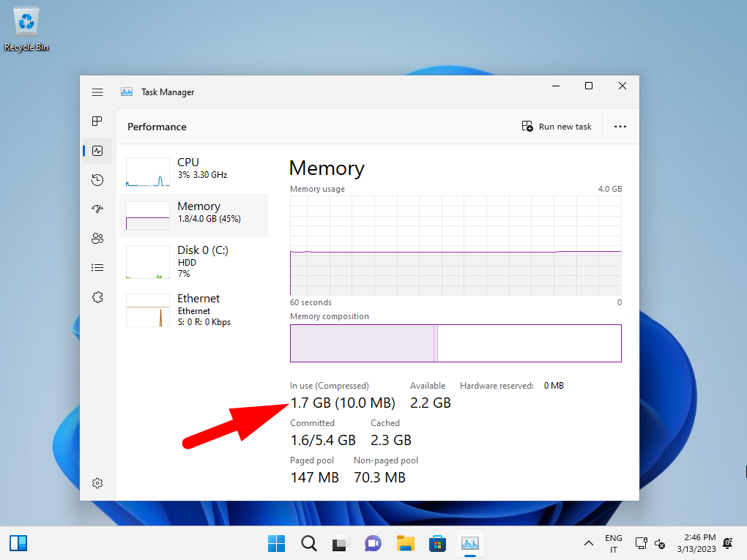Open the Chat app on the taskbar
The image size is (747, 560).
coord(373,543)
